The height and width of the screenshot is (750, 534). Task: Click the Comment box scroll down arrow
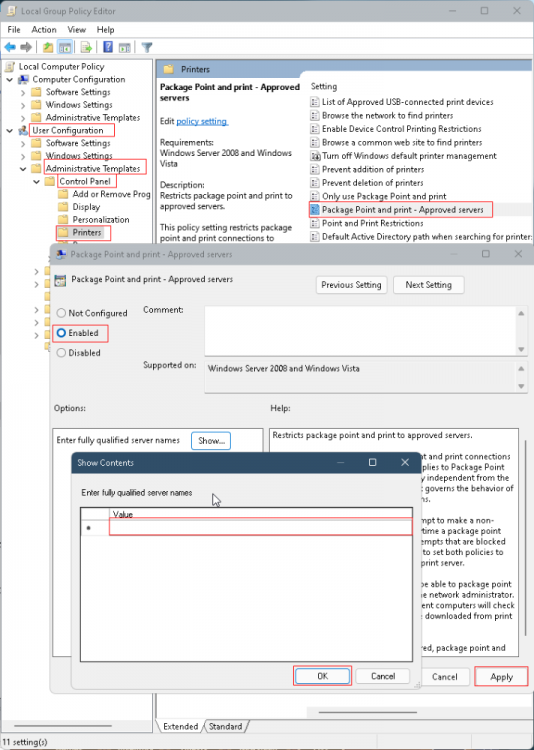click(x=521, y=350)
